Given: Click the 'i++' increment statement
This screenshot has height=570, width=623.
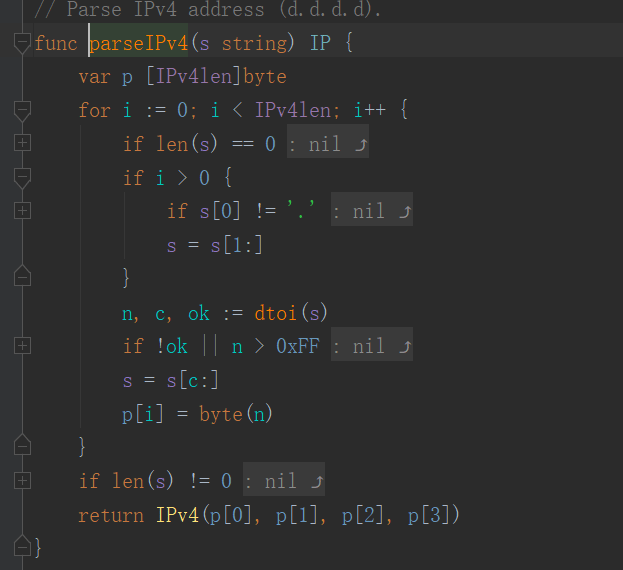Looking at the screenshot, I should [x=370, y=110].
